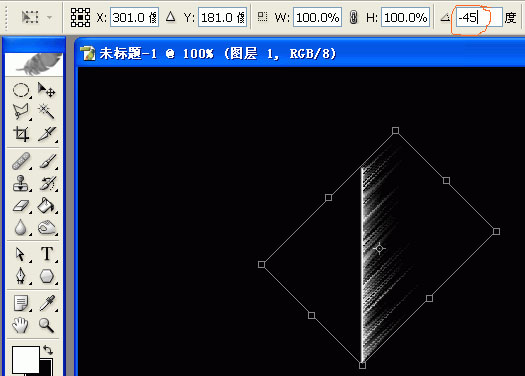Viewport: 525px width, 376px height.
Task: Select the Eyedropper tool
Action: (x=46, y=303)
